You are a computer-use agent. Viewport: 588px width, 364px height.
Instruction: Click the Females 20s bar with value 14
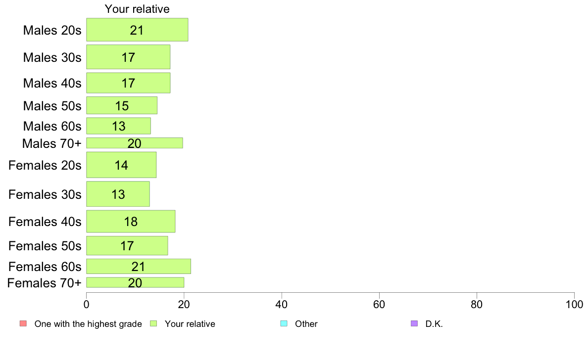[121, 165]
